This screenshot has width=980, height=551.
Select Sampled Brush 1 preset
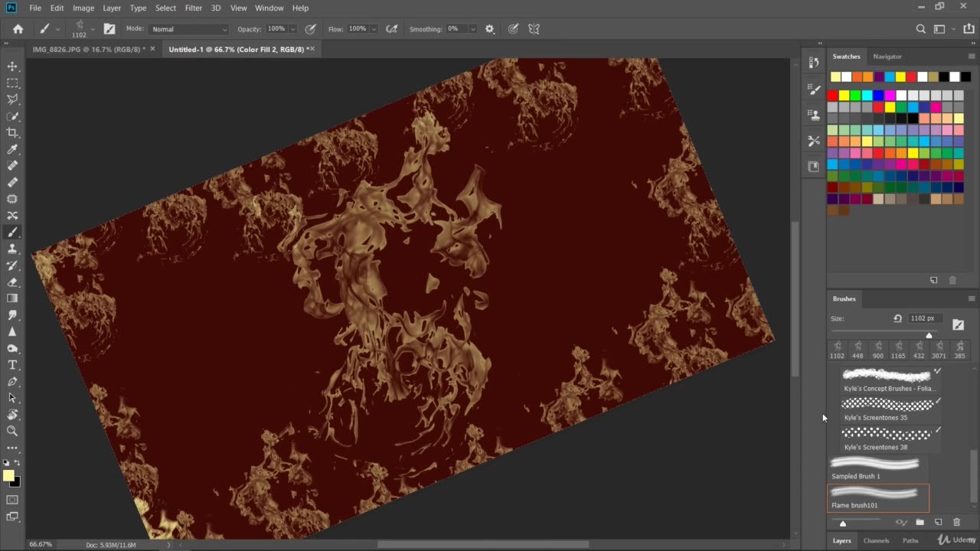pos(878,468)
